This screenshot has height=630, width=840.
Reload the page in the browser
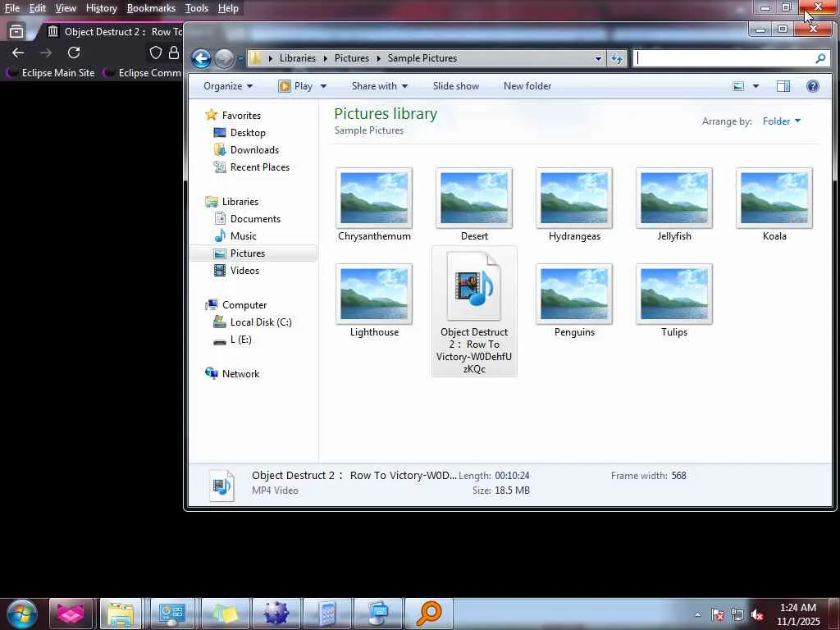click(x=74, y=52)
